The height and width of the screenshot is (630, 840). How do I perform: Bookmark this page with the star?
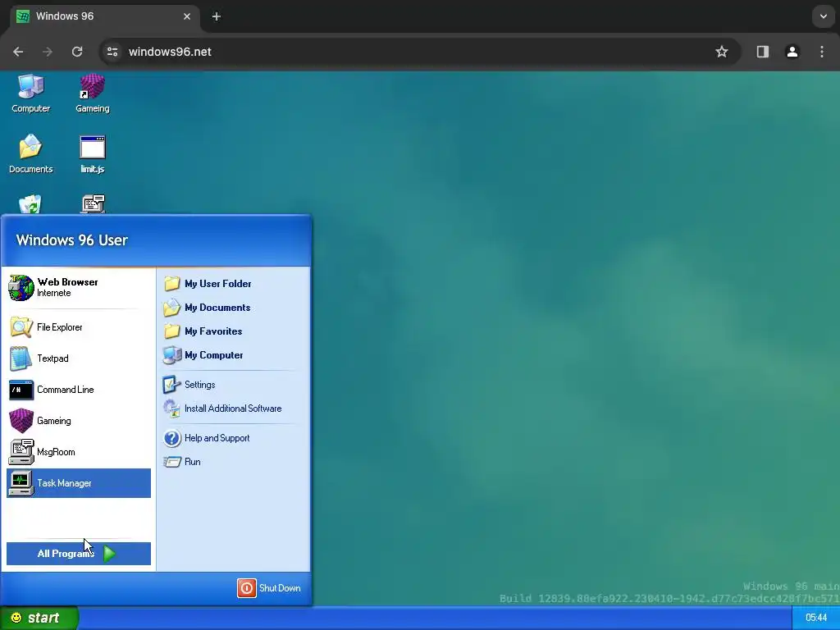point(722,52)
